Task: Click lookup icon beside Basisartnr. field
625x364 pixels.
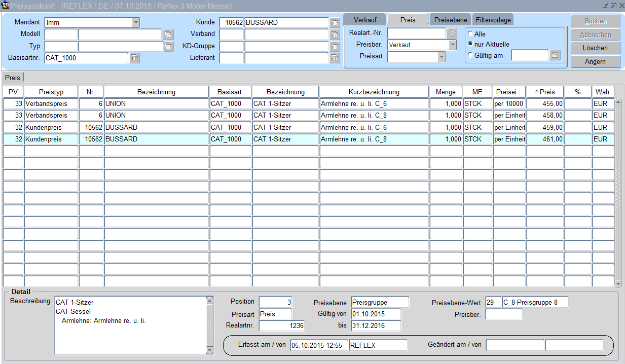Action: [134, 58]
